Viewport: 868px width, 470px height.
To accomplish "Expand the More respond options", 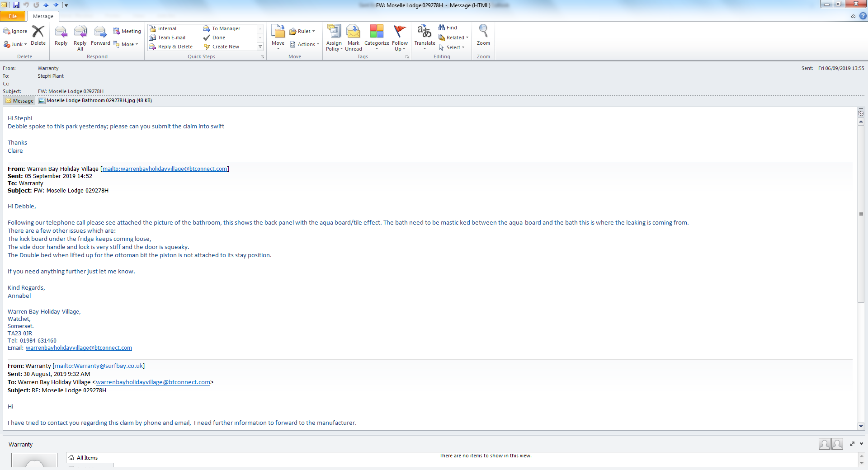I will coord(126,44).
